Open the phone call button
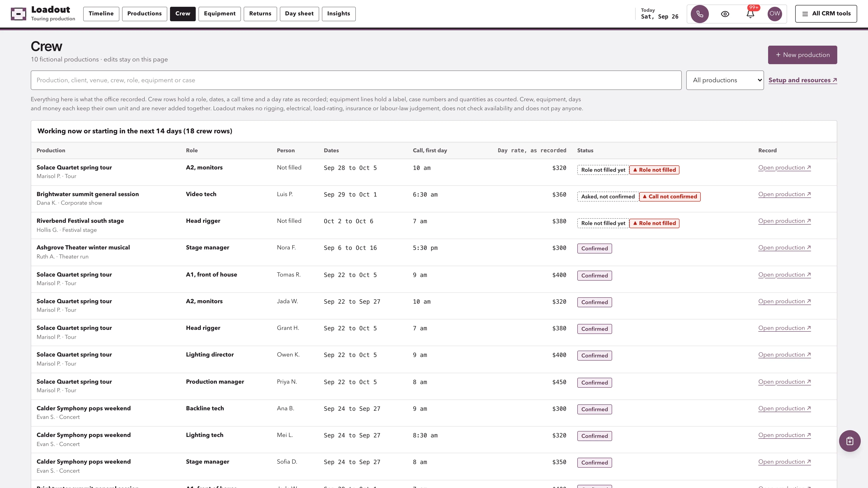Viewport: 868px width, 488px height. tap(700, 14)
